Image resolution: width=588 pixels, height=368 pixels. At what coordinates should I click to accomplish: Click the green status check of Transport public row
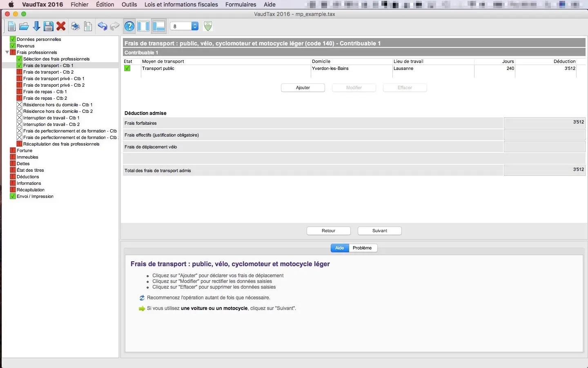click(x=127, y=68)
